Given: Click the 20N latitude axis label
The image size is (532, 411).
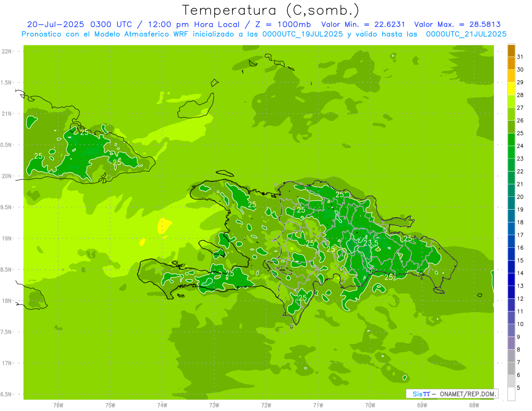Looking at the screenshot, I should tap(7, 176).
